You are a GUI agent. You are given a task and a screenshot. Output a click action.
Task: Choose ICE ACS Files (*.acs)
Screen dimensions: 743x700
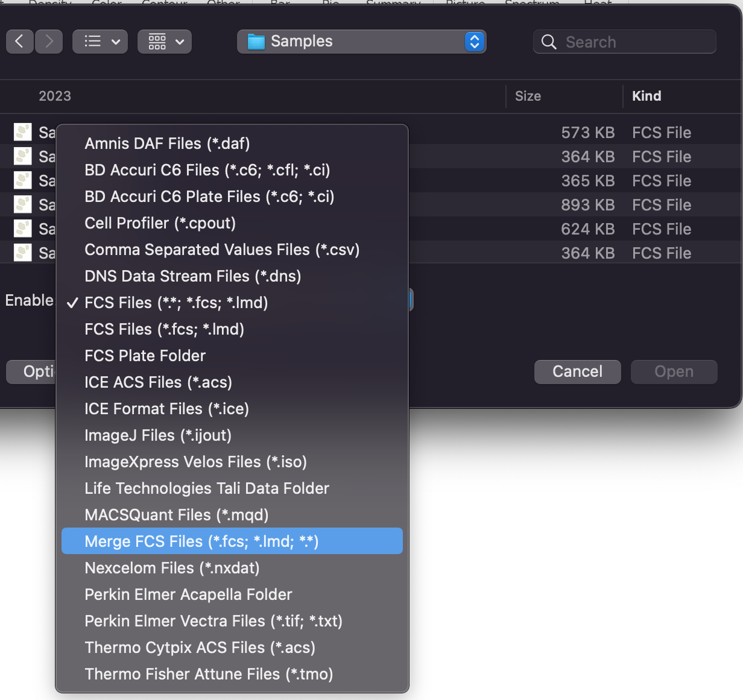[x=232, y=382]
